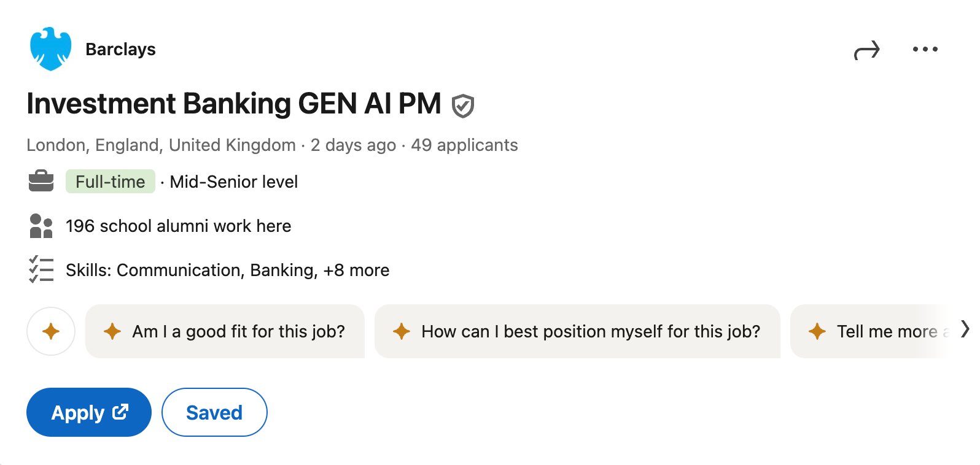This screenshot has width=980, height=465.
Task: Click the sparkle icon inside the first prompt chip
Action: 112,331
